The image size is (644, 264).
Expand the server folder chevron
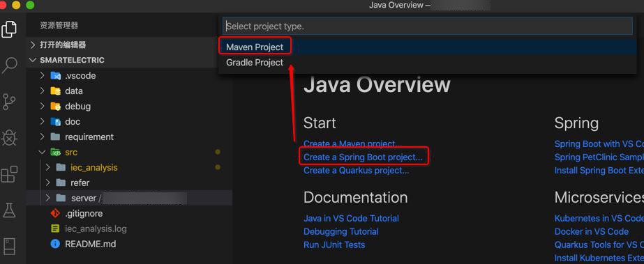(47, 198)
